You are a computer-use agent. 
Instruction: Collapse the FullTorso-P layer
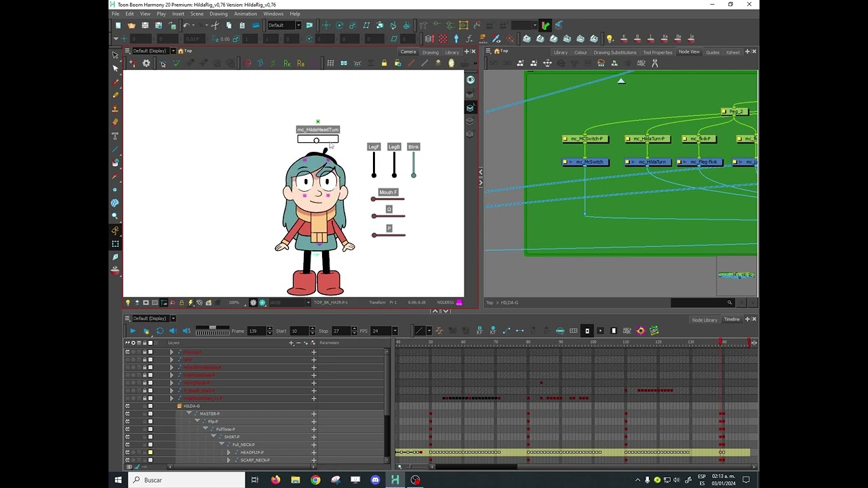(205, 429)
